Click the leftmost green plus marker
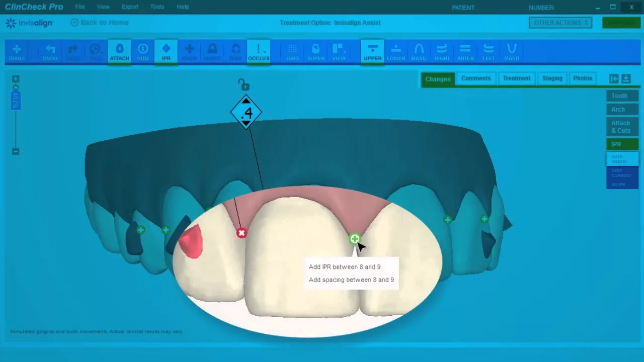Image resolution: width=644 pixels, height=362 pixels. (x=140, y=230)
